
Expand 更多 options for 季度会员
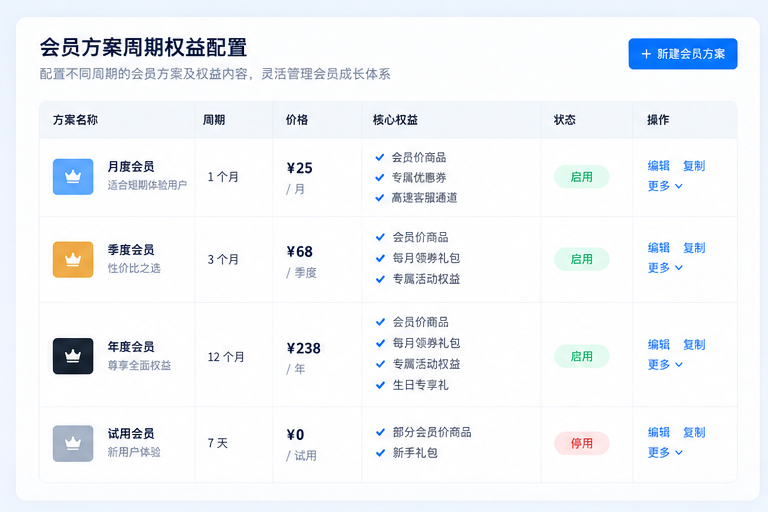(665, 268)
